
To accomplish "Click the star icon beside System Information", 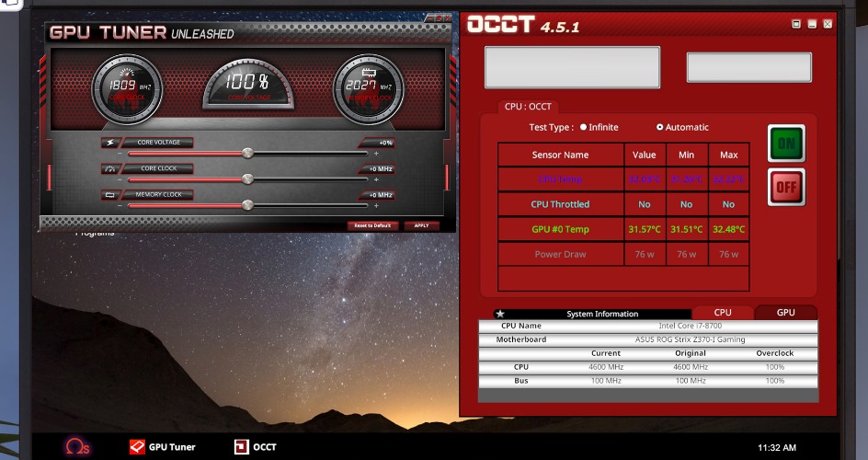I will (500, 314).
